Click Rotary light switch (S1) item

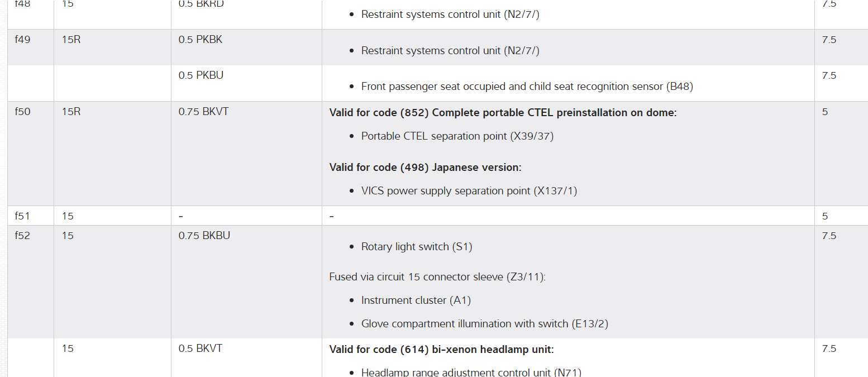point(416,247)
